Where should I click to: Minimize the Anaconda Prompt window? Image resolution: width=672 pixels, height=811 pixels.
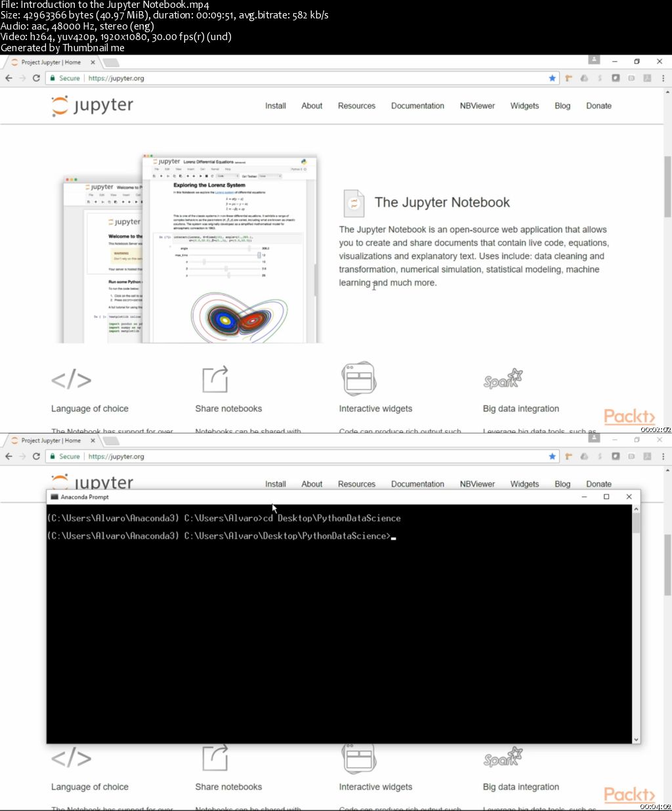(x=584, y=497)
